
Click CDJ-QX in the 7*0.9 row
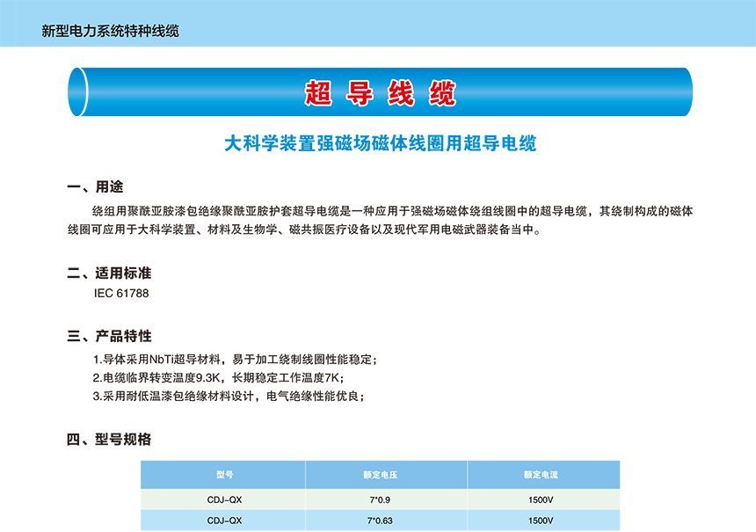click(224, 499)
